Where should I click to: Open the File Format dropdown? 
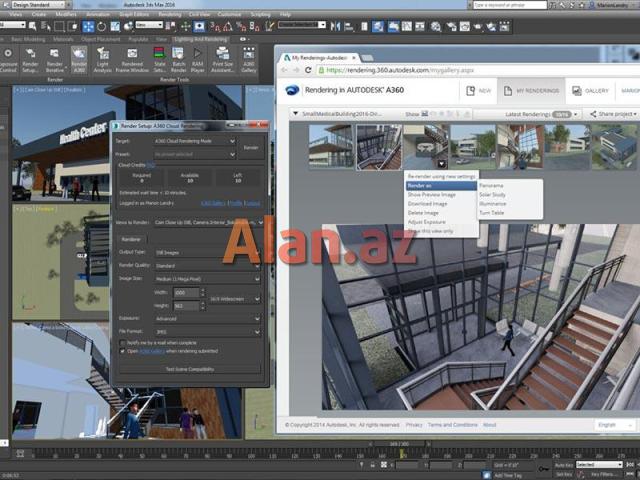pyautogui.click(x=207, y=332)
